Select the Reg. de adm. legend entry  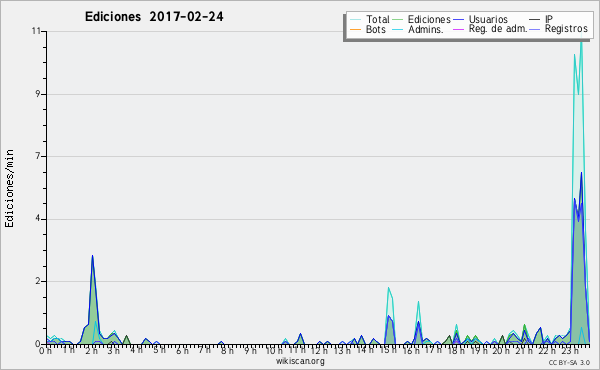pos(490,29)
